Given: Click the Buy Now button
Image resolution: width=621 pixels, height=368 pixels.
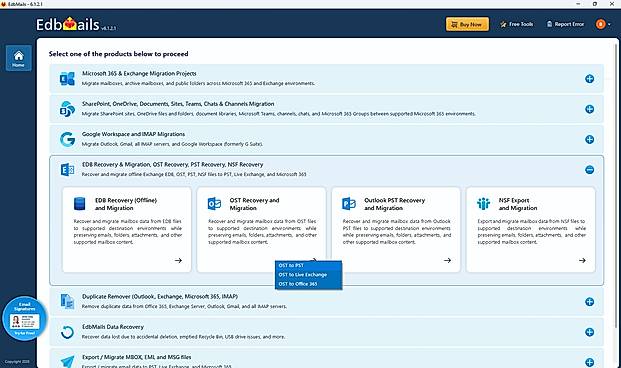Looking at the screenshot, I should [467, 24].
